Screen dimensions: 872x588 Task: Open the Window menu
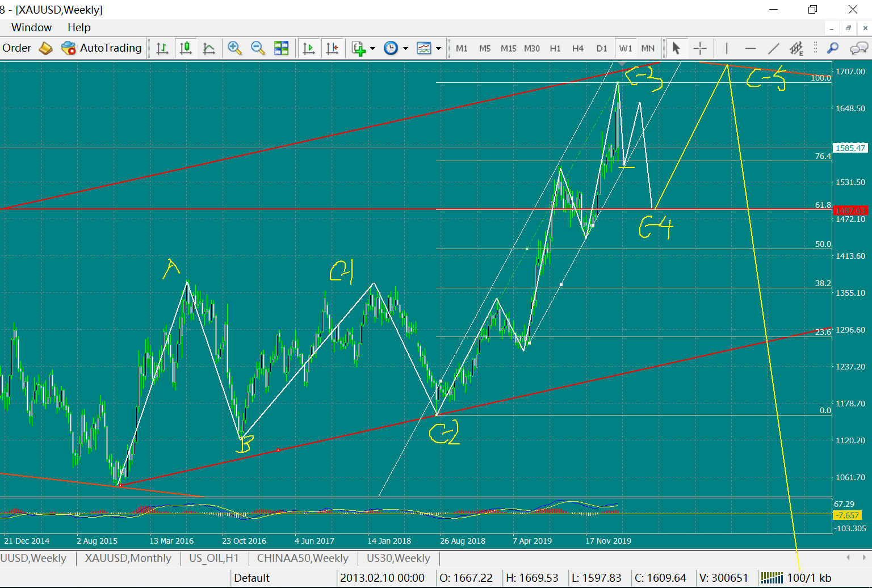[x=31, y=27]
